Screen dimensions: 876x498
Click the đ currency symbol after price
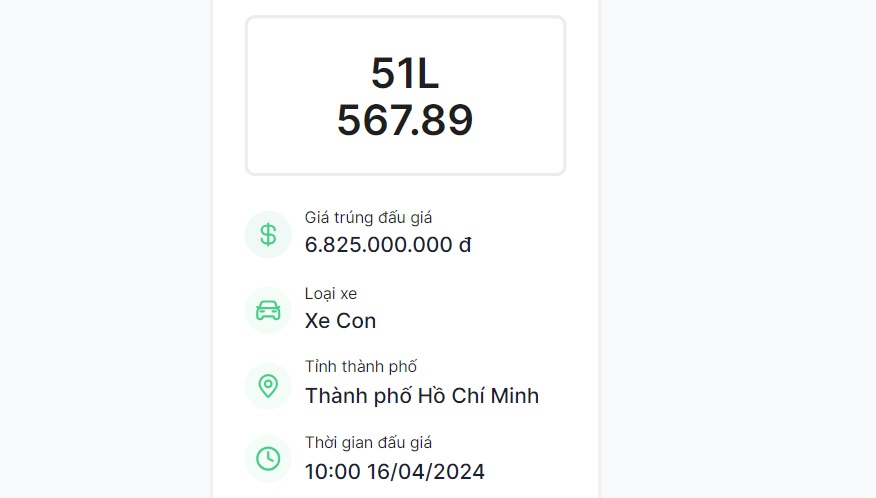click(x=465, y=244)
